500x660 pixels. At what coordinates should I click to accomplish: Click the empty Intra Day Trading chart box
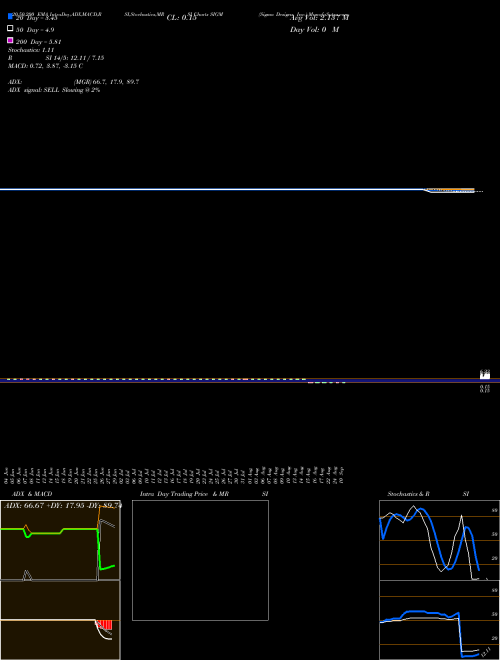point(200,560)
